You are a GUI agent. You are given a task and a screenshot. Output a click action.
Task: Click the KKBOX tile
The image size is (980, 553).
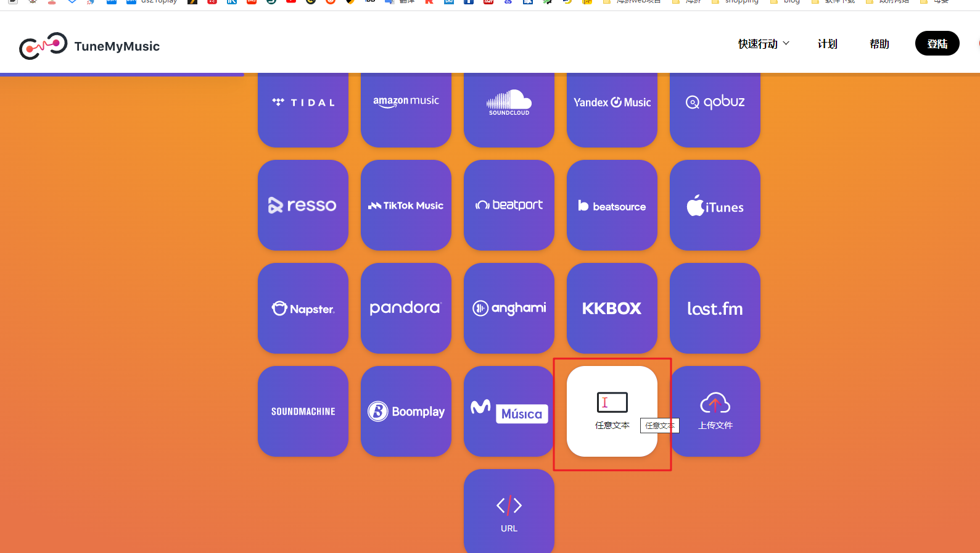point(612,308)
